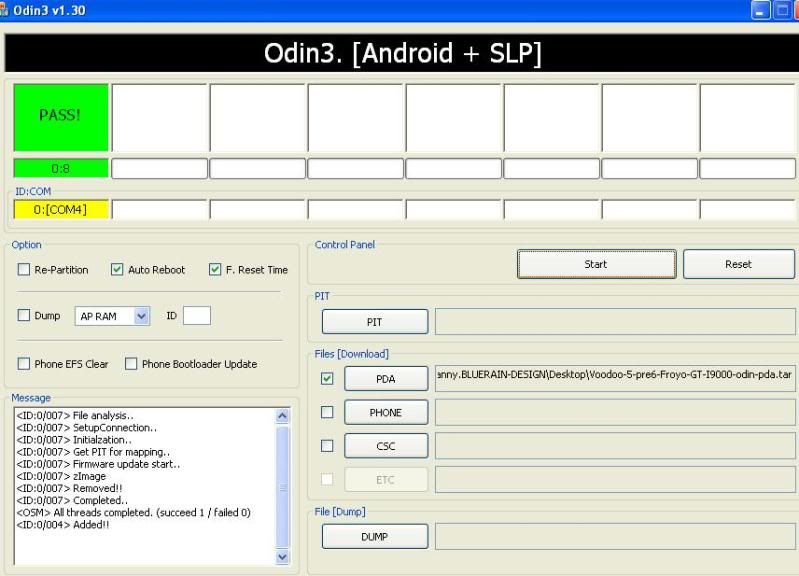Click the 'Get PIT for mapping..' log line
Screen dimensions: 799x576
[x=93, y=452]
